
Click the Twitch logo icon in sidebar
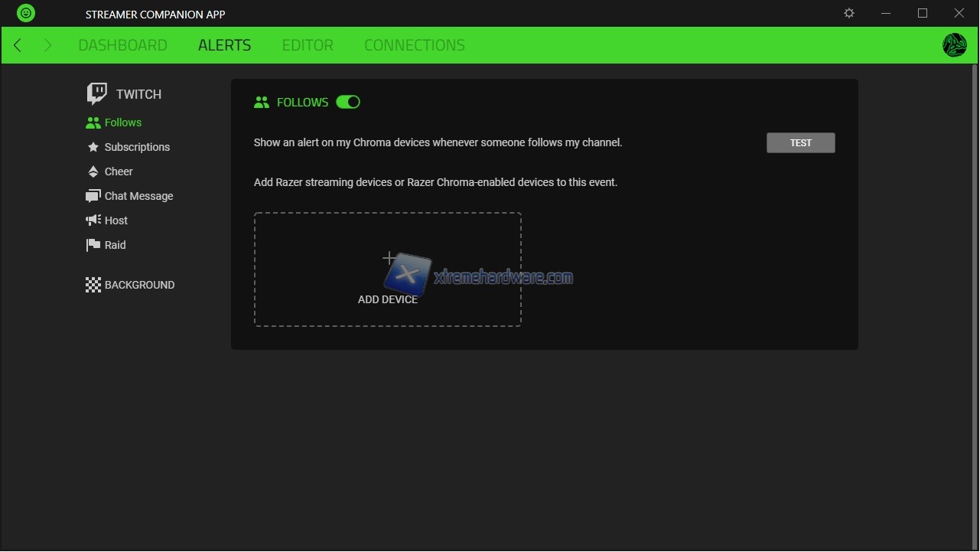pyautogui.click(x=97, y=94)
